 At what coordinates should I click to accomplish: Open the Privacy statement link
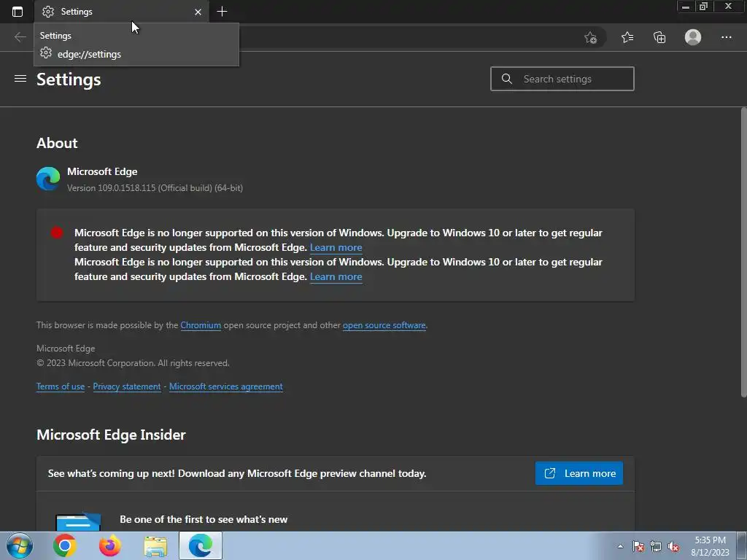coord(127,386)
